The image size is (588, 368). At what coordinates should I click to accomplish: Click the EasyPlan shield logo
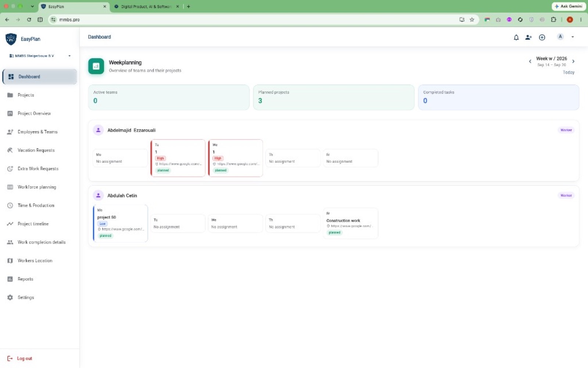(x=11, y=39)
